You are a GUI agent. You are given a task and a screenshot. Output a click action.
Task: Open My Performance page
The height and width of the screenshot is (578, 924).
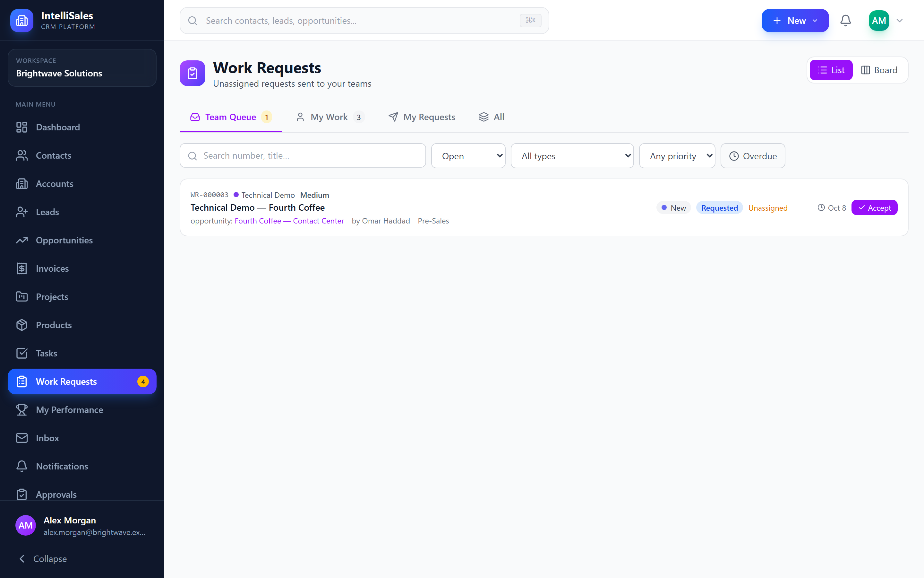click(x=82, y=410)
